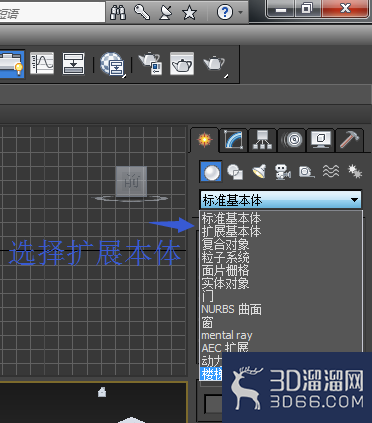This screenshot has height=423, width=372.
Task: Select the Space Warps waves icon
Action: pyautogui.click(x=331, y=171)
